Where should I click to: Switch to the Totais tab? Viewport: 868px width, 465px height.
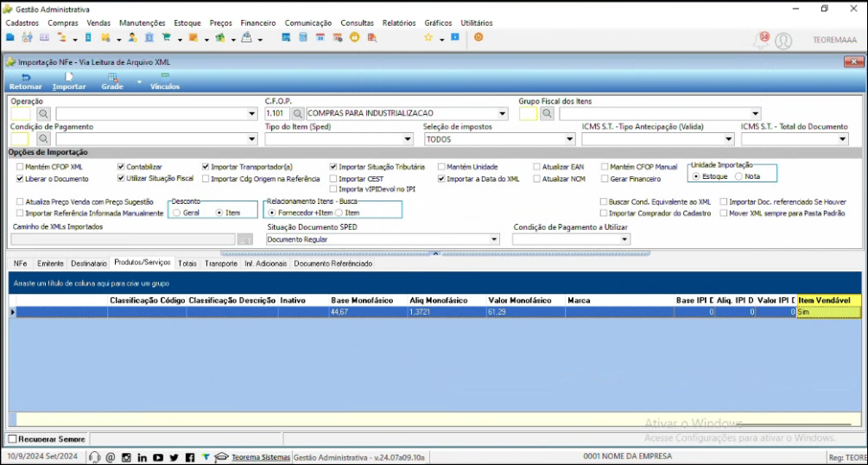(187, 264)
